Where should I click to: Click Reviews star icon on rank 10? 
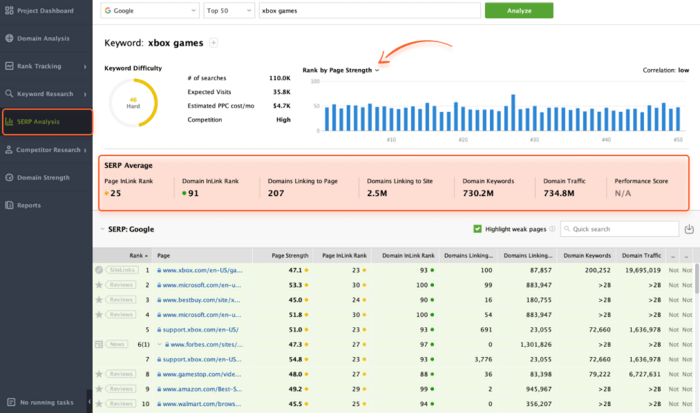coord(99,404)
